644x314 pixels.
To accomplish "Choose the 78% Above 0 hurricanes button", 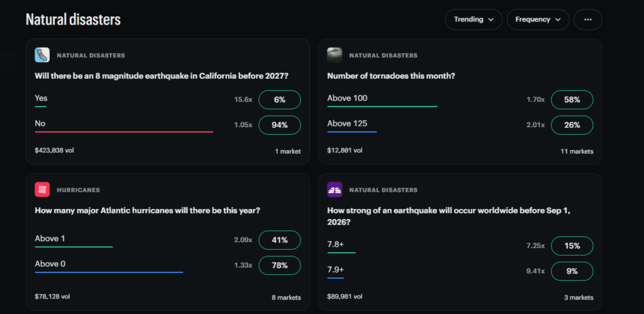I will click(x=280, y=266).
